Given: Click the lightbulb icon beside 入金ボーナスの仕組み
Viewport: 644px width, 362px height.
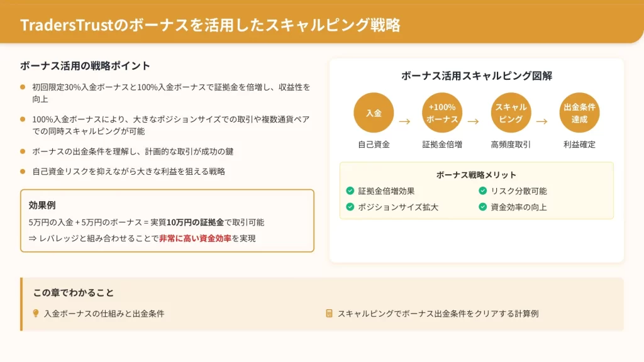Looking at the screenshot, I should (x=36, y=313).
